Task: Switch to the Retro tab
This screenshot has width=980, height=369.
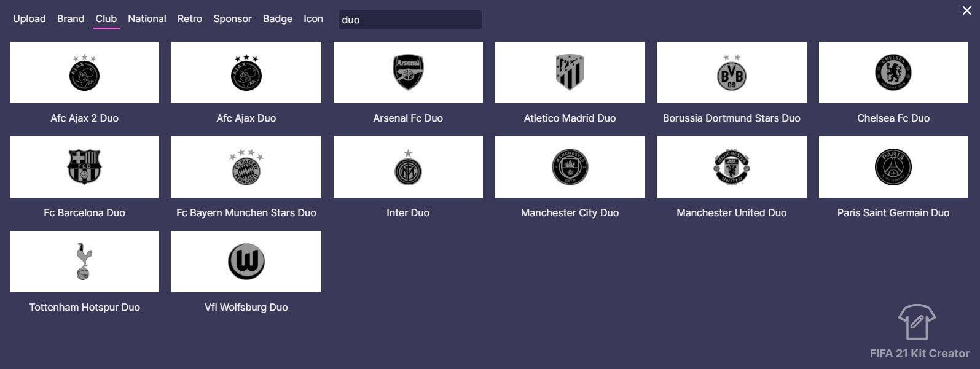Action: tap(190, 18)
